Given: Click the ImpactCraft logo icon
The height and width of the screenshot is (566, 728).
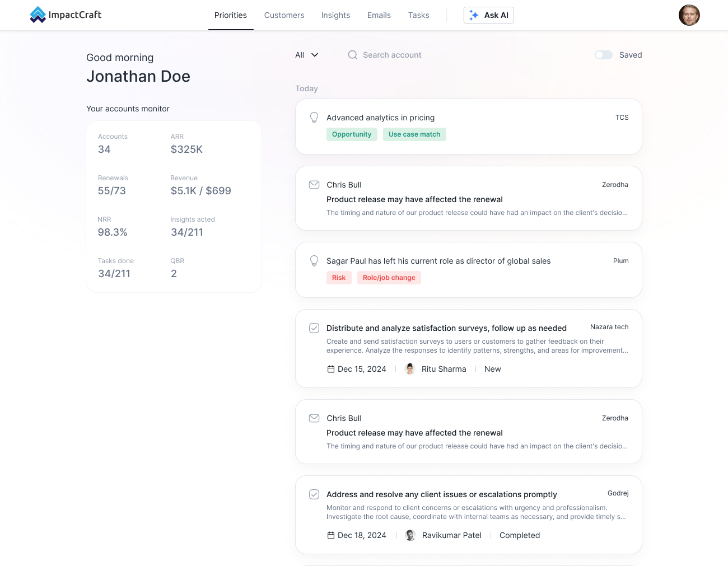Looking at the screenshot, I should pyautogui.click(x=38, y=15).
